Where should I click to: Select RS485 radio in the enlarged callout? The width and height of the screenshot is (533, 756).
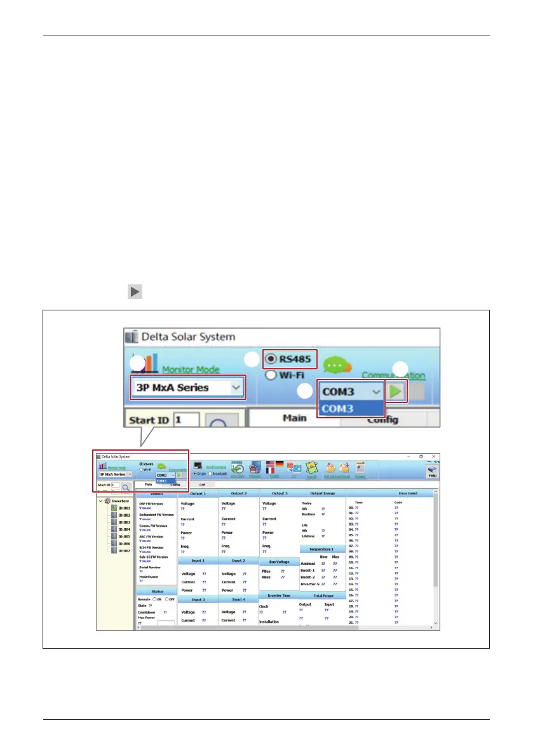tap(271, 359)
